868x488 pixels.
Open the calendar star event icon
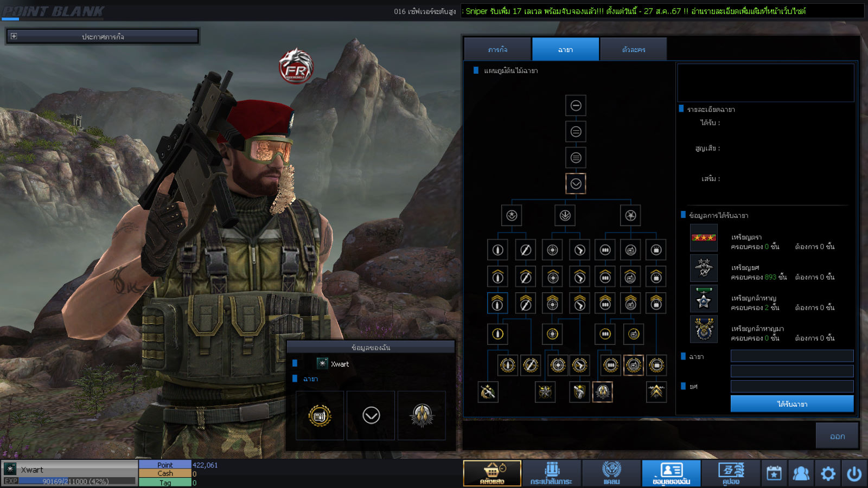coord(774,473)
